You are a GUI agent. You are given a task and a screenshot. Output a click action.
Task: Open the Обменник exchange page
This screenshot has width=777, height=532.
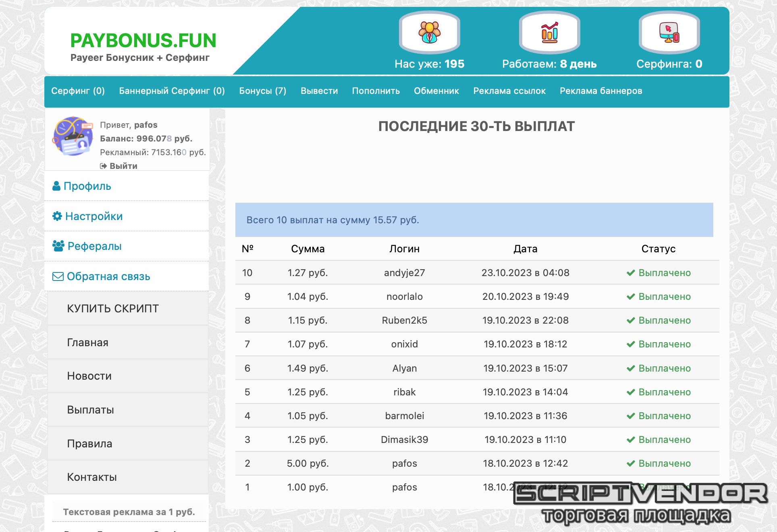(x=436, y=91)
